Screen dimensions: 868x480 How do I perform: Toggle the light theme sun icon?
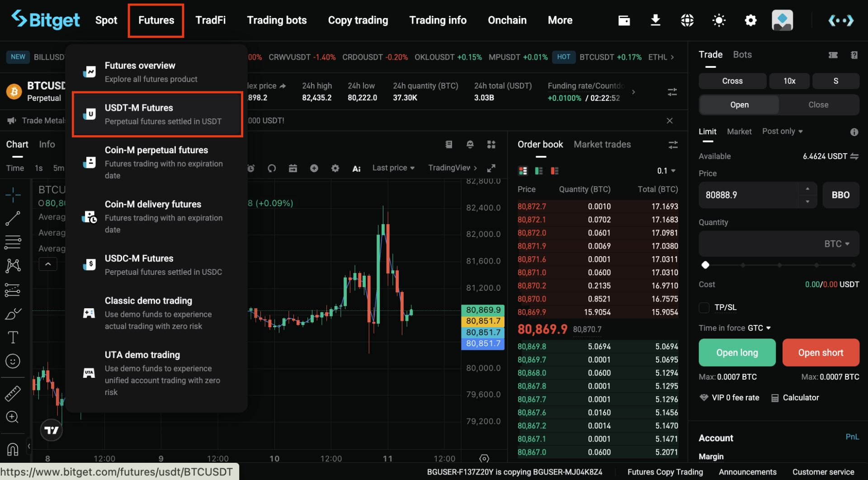(719, 20)
